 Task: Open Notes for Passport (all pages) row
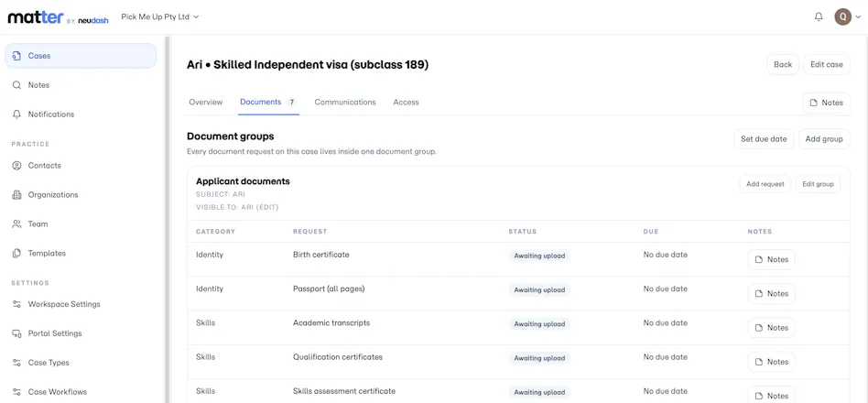coord(772,294)
